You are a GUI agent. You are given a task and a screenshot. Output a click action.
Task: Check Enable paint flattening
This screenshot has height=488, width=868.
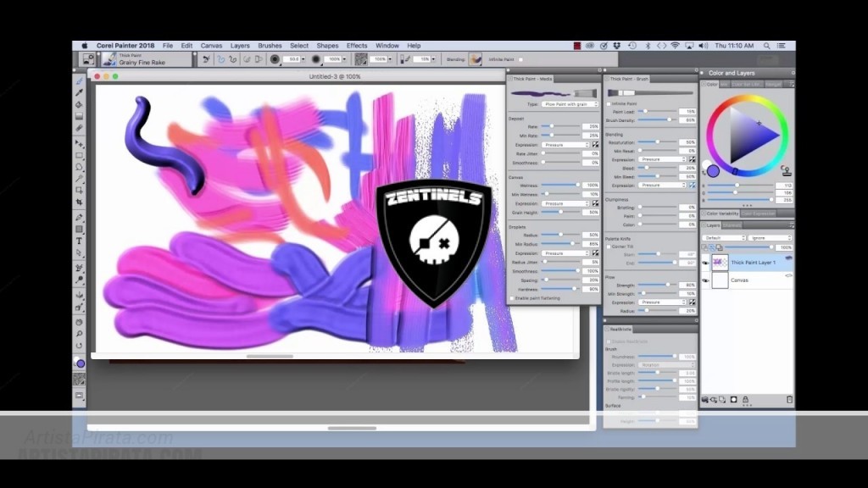point(512,298)
